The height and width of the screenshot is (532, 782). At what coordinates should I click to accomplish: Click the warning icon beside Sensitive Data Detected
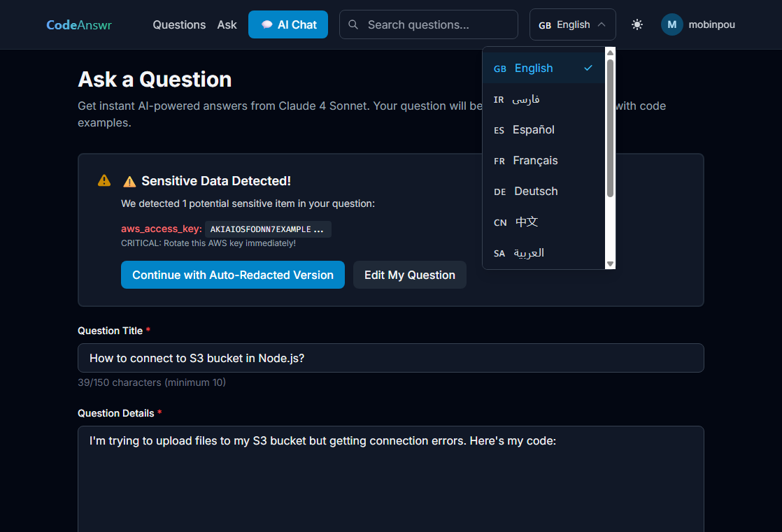coord(129,180)
